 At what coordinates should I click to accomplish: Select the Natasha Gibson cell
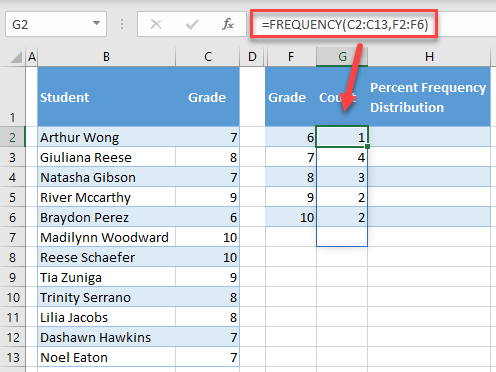click(106, 177)
